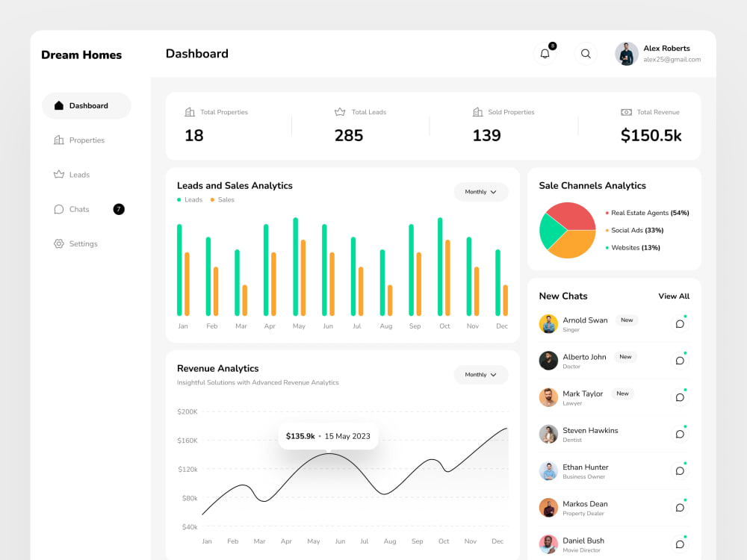Viewport: 747px width, 560px height.
Task: Click alex25@gmail.com email text
Action: pyautogui.click(x=672, y=60)
